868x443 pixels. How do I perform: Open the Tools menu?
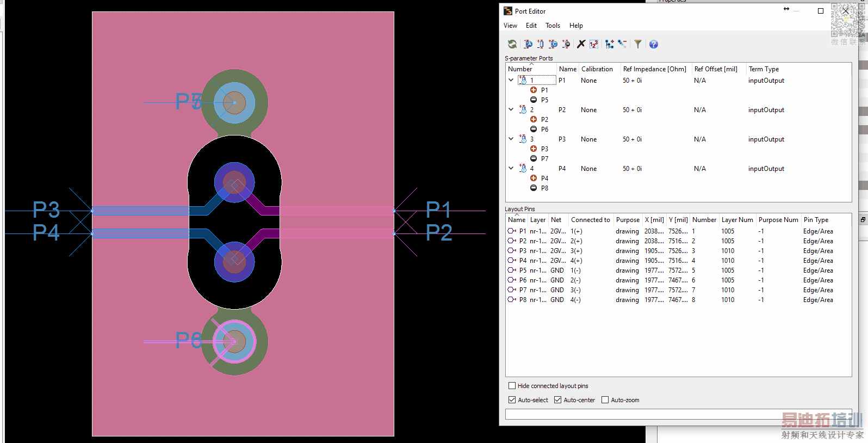point(553,26)
